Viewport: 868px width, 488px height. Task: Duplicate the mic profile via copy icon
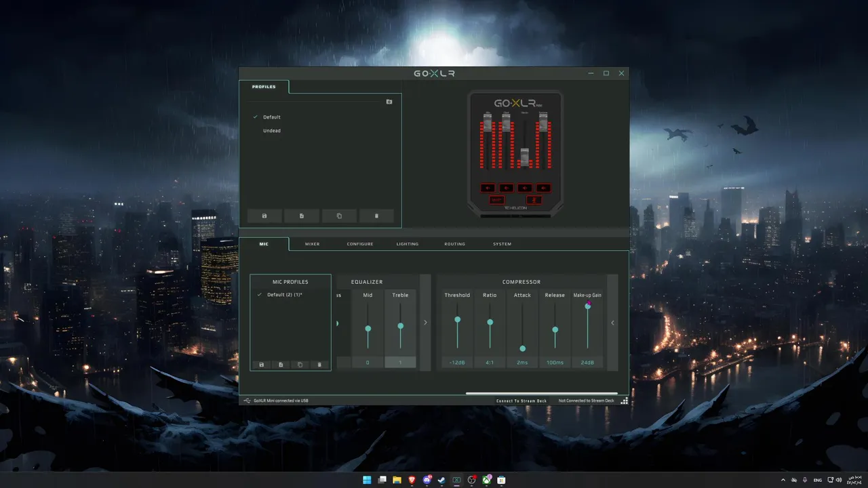pos(300,365)
